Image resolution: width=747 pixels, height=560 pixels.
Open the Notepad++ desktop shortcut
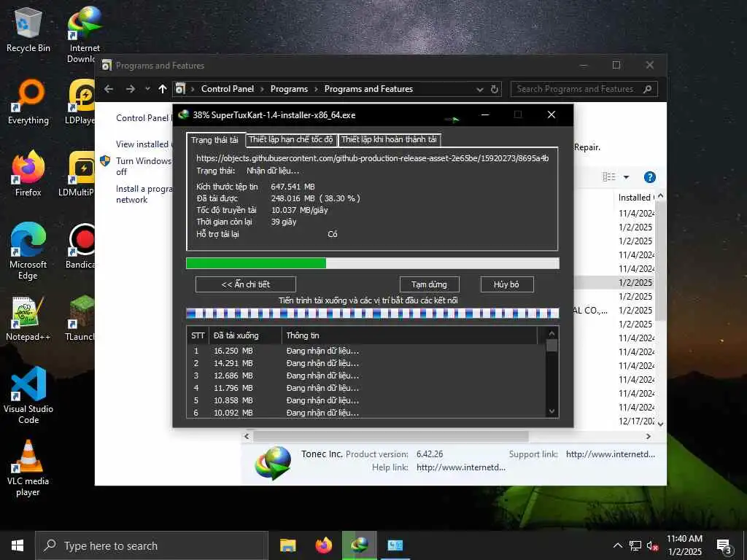tap(28, 319)
